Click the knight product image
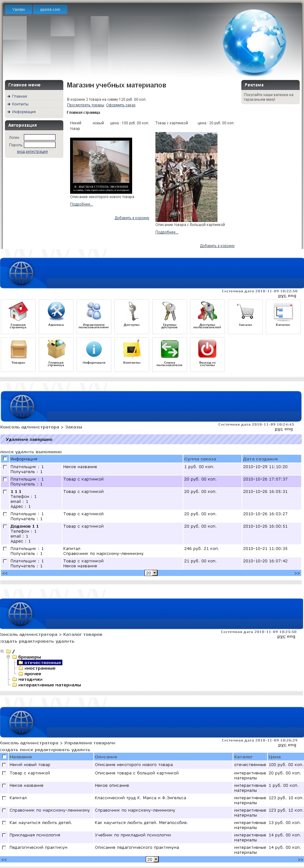The height and width of the screenshot is (868, 304). pos(186,177)
